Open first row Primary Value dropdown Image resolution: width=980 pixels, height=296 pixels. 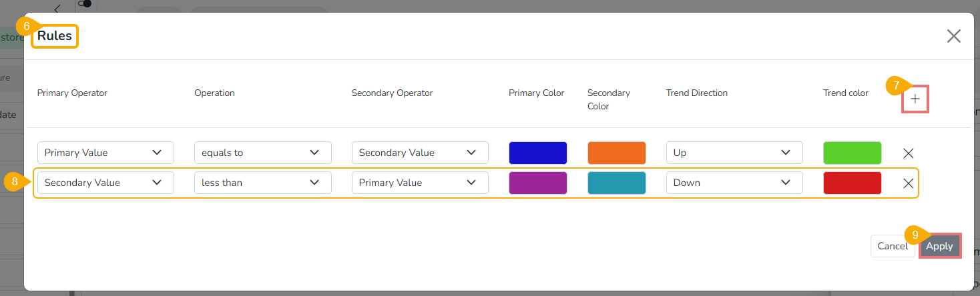click(105, 153)
